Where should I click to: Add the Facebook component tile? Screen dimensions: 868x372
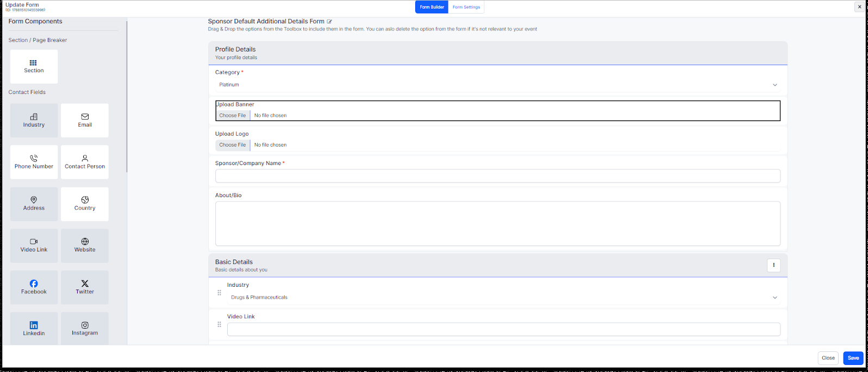tap(34, 287)
